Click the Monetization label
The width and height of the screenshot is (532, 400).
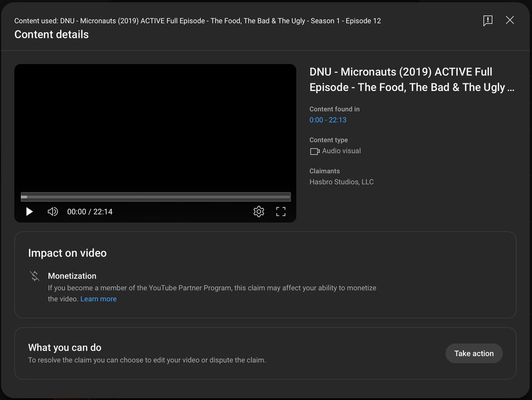[72, 276]
